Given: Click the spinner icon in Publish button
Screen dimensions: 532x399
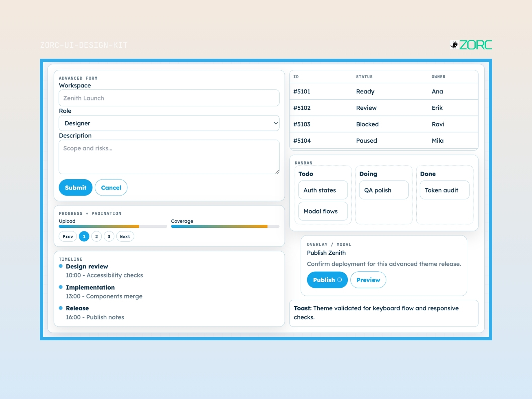Looking at the screenshot, I should [x=339, y=280].
